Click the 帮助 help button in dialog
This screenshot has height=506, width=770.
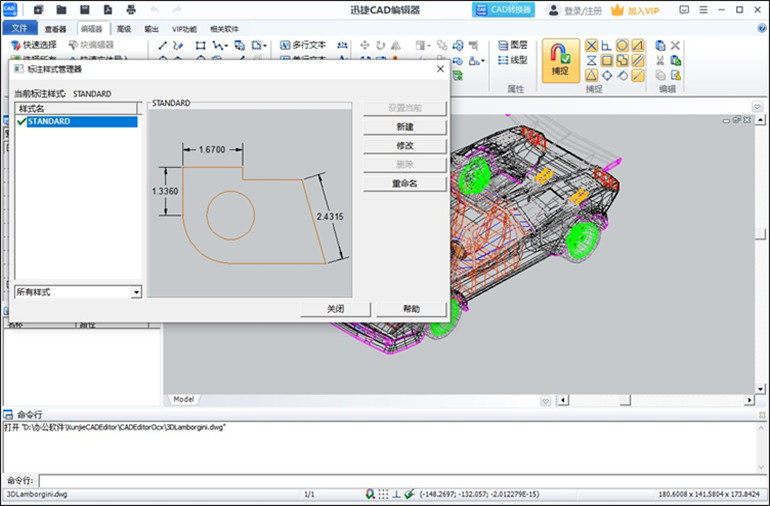point(411,309)
